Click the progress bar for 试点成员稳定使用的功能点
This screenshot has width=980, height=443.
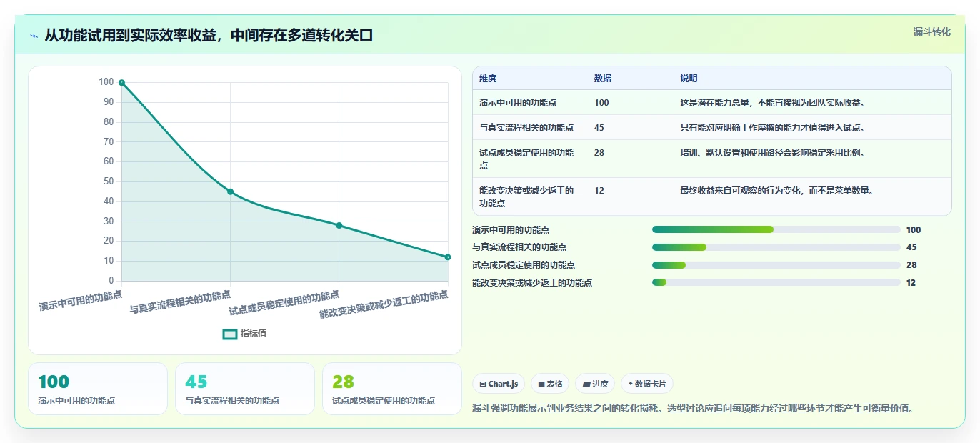776,264
